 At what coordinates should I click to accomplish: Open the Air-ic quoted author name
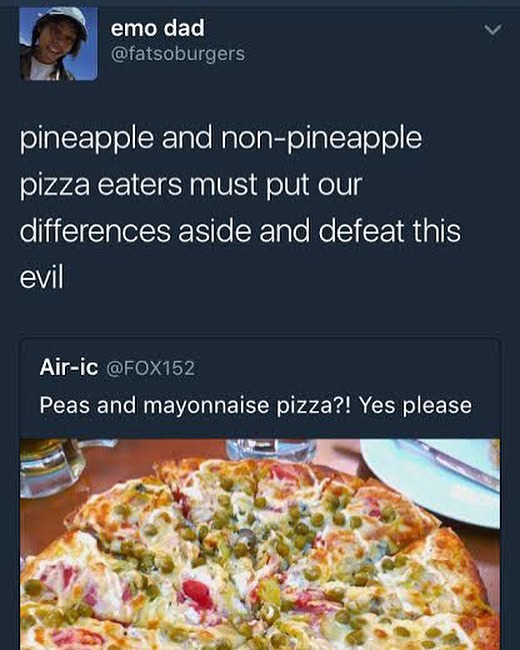pos(69,367)
